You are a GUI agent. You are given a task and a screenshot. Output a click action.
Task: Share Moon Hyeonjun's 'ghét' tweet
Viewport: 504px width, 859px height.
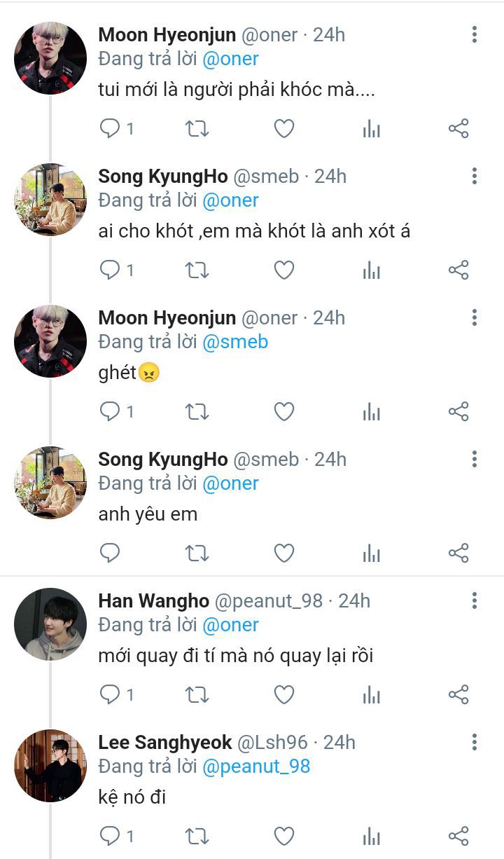(x=458, y=411)
